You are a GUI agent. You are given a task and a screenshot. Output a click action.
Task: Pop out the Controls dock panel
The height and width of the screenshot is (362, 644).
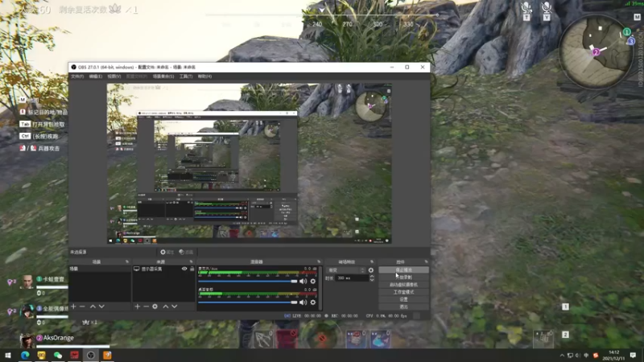[x=426, y=261]
